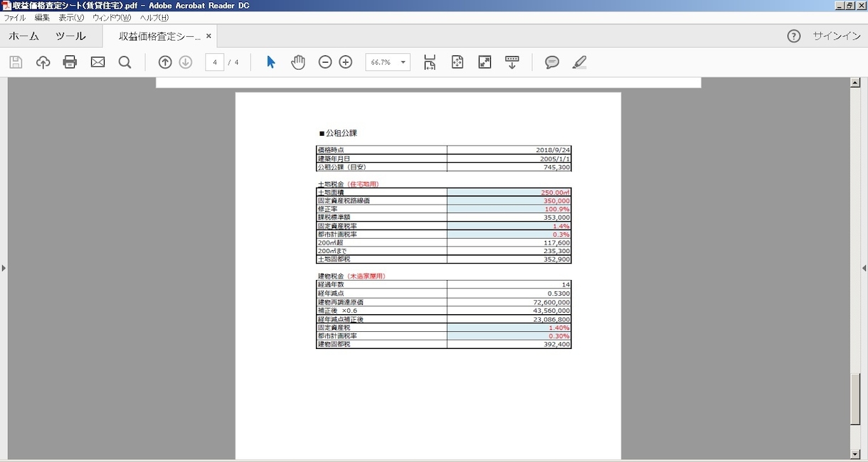
Task: Open the 表示(V) menu
Action: [x=71, y=18]
